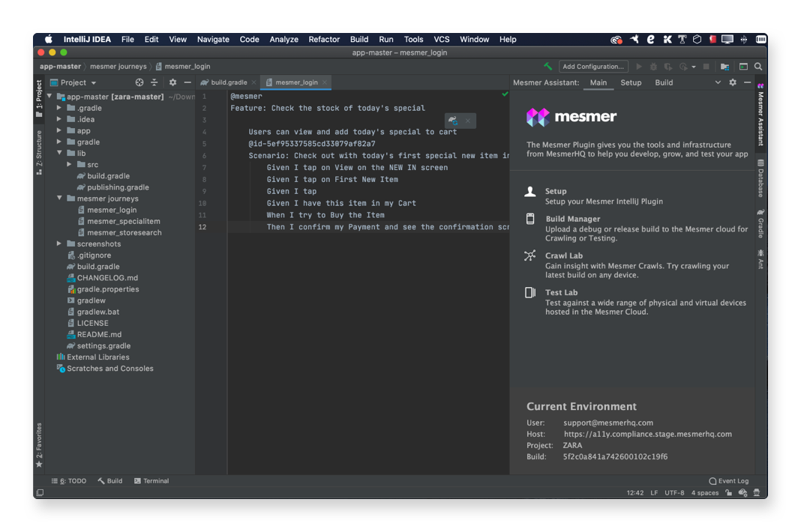Open the Event Log

(x=729, y=481)
